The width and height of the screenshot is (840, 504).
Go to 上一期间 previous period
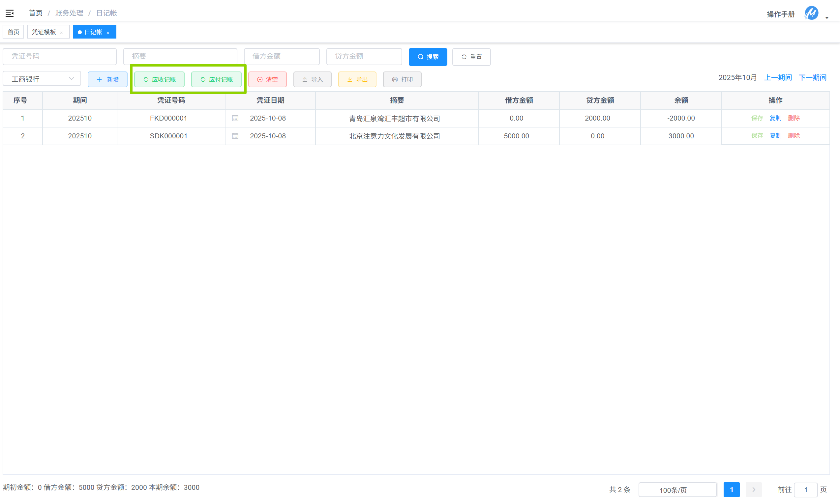[778, 77]
